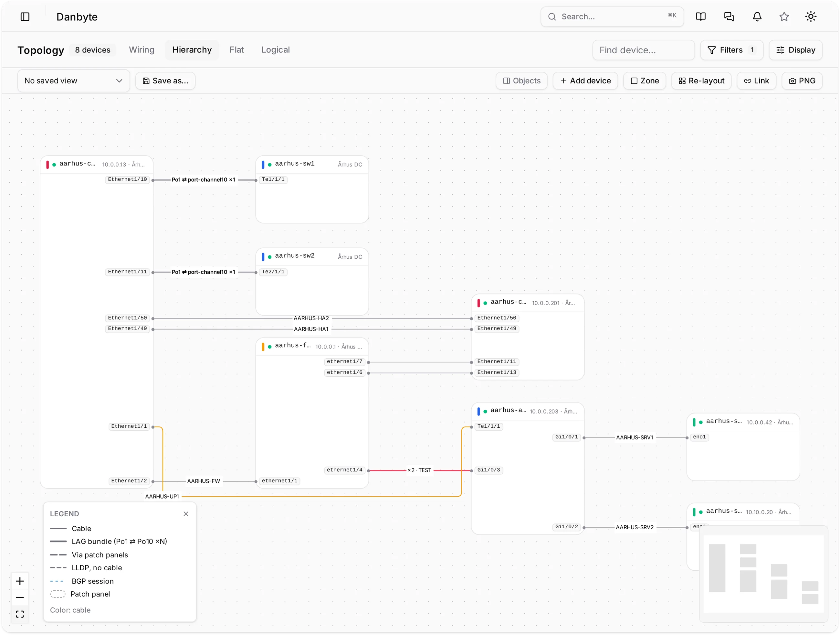Image resolution: width=840 pixels, height=635 pixels.
Task: Click the favorites star icon
Action: pos(784,17)
